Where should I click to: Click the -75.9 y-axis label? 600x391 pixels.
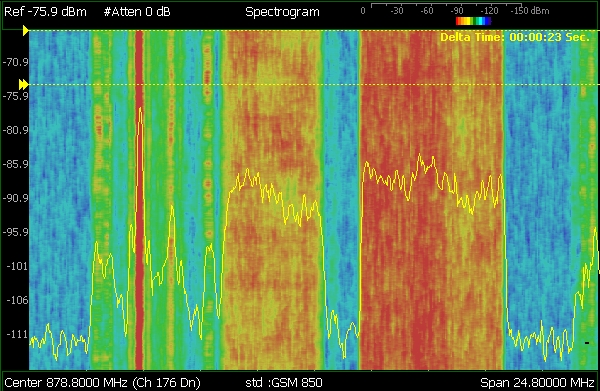click(16, 96)
